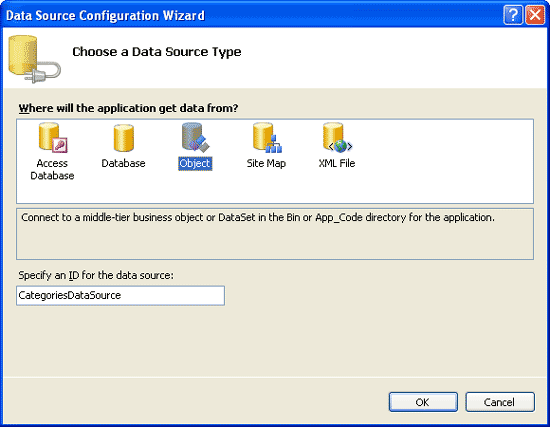Close the Data Source Configuration Wizard window
550x427 pixels.
pos(535,15)
